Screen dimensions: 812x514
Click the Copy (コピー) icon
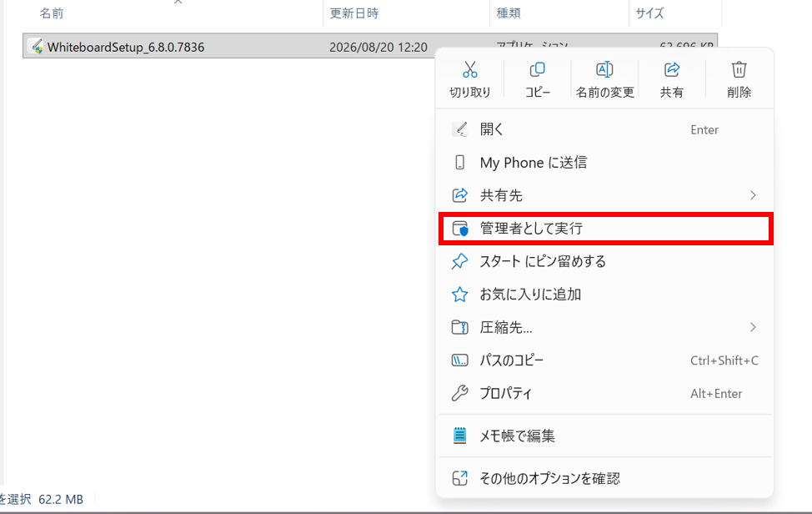537,69
